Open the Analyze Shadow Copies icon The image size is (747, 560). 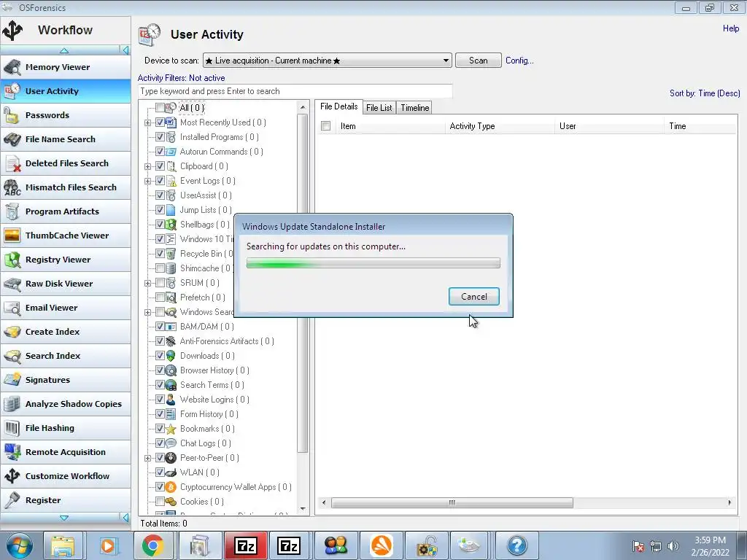12,404
